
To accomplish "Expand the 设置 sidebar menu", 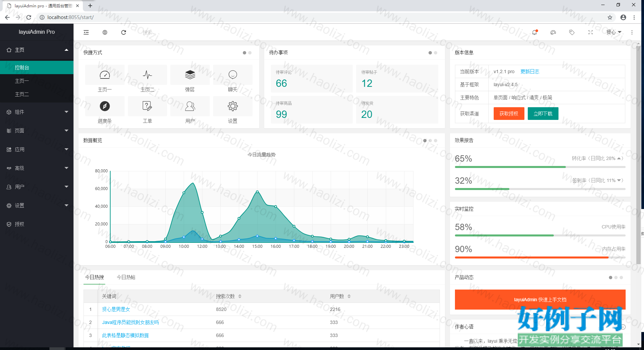I will coord(37,205).
